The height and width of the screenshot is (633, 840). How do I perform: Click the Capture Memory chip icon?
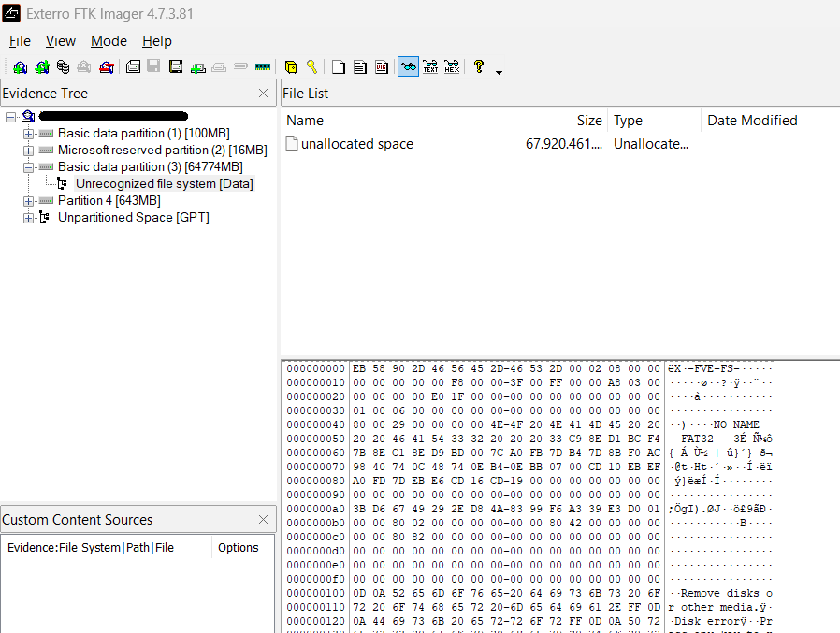point(263,66)
